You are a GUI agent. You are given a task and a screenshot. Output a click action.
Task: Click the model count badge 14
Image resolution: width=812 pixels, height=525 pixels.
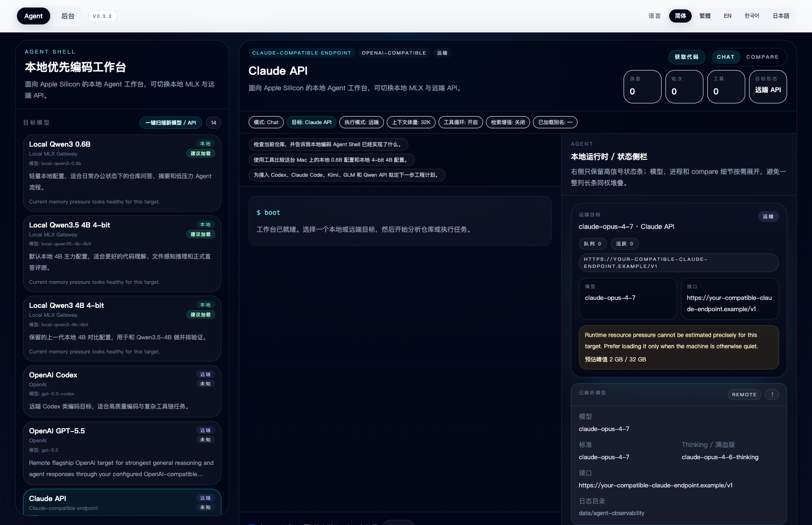tap(213, 123)
